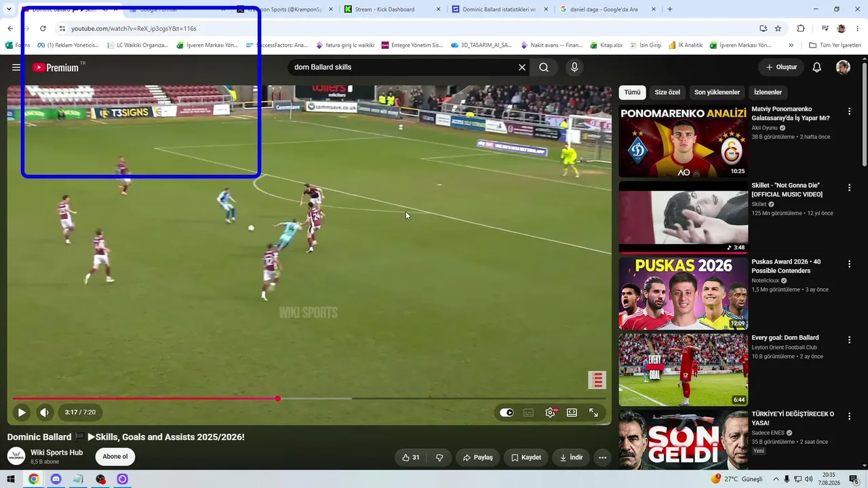
Task: Open options for the Skillet video
Action: 849,187
